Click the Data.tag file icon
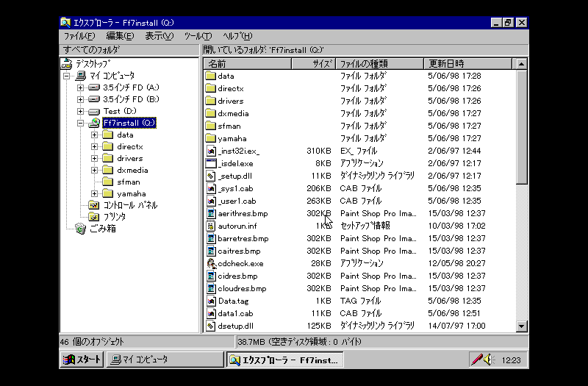The height and width of the screenshot is (386, 588). point(211,301)
